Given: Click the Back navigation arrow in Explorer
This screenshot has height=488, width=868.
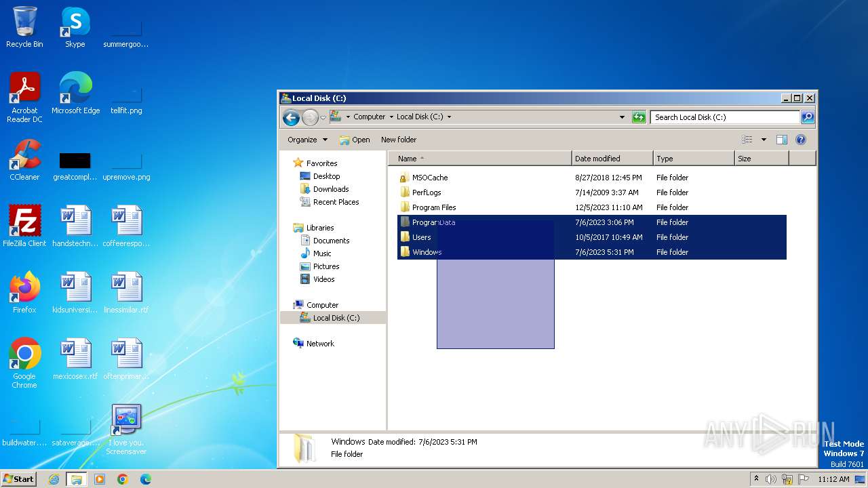Looking at the screenshot, I should coord(291,117).
